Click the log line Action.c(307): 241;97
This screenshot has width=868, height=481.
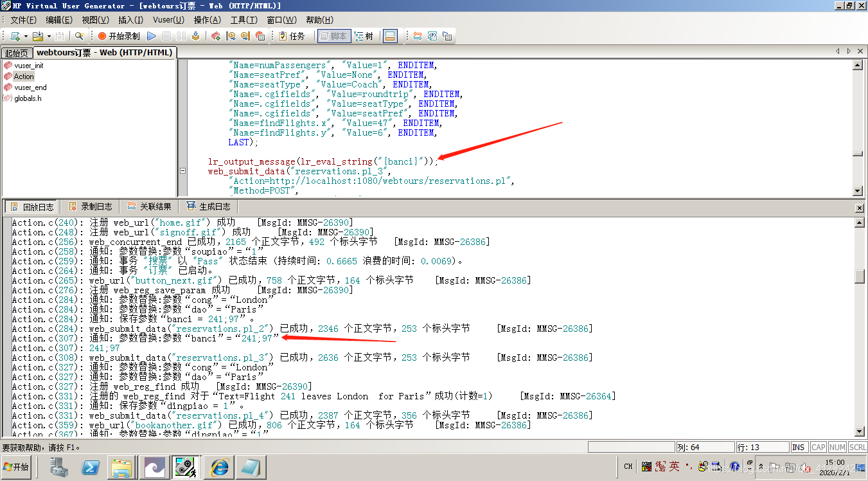click(x=66, y=348)
